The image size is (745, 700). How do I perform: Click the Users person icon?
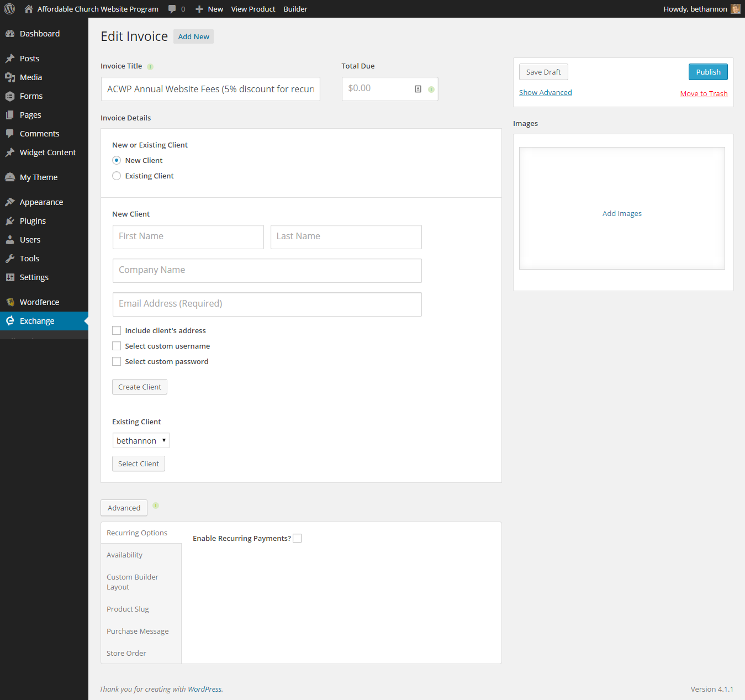click(x=10, y=240)
